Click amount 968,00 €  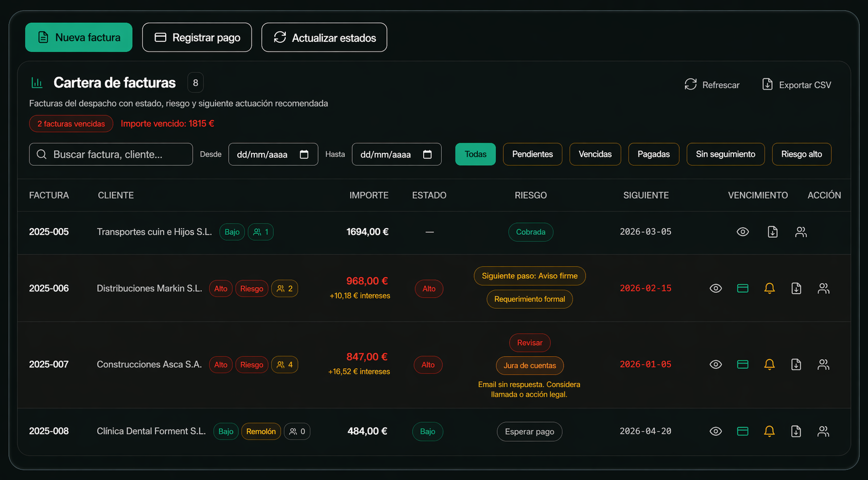(367, 281)
